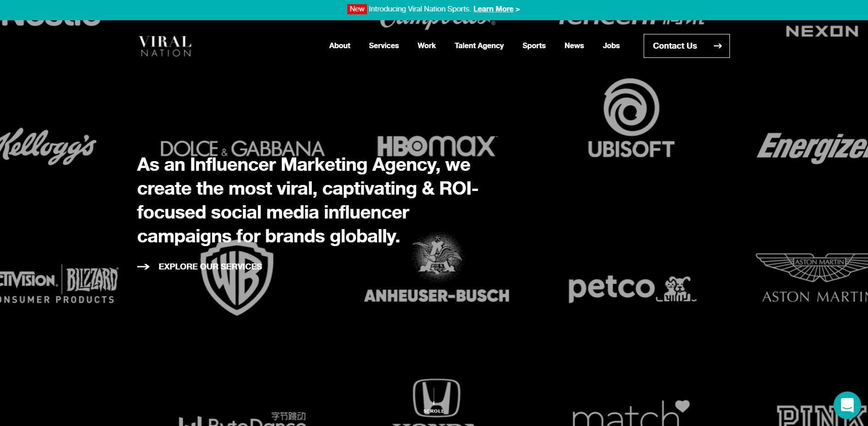Click the Kellogg's logo
The height and width of the screenshot is (426, 868).
click(x=48, y=146)
